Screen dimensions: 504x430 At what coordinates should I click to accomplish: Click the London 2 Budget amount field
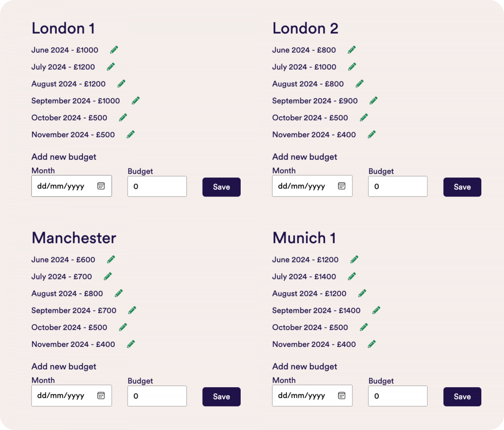coord(397,186)
